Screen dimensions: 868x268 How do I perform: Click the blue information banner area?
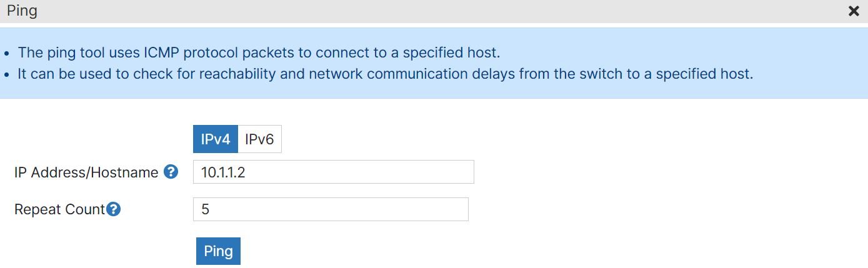tap(434, 62)
